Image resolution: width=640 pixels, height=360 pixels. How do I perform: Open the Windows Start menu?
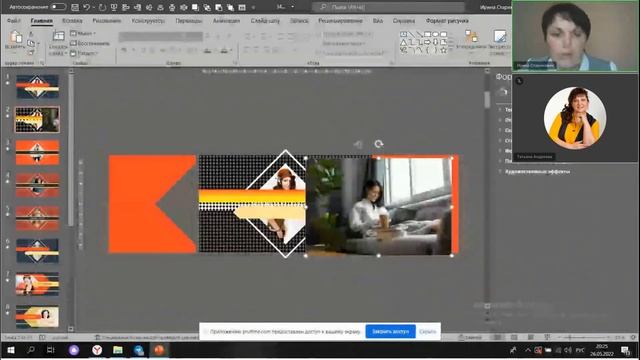coord(11,350)
